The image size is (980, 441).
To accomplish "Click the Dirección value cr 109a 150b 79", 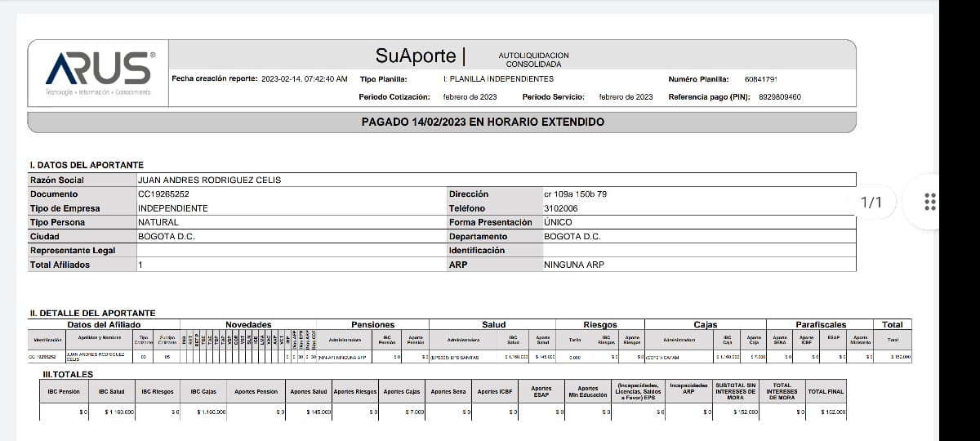I will pos(575,194).
